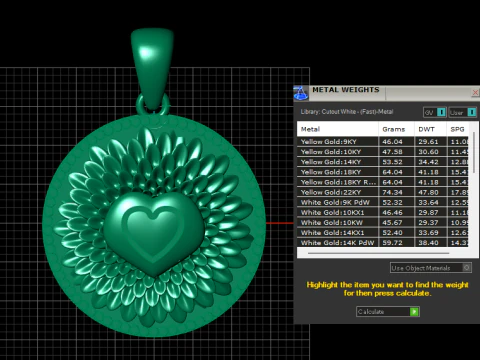Select the Yellow Gold:18KY R... row
The image size is (480, 360).
tap(382, 182)
